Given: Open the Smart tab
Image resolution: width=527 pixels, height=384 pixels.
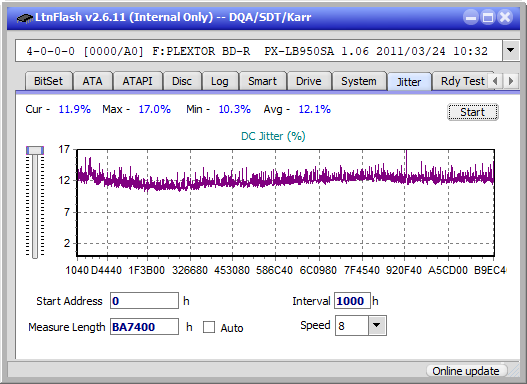Looking at the screenshot, I should (x=262, y=81).
